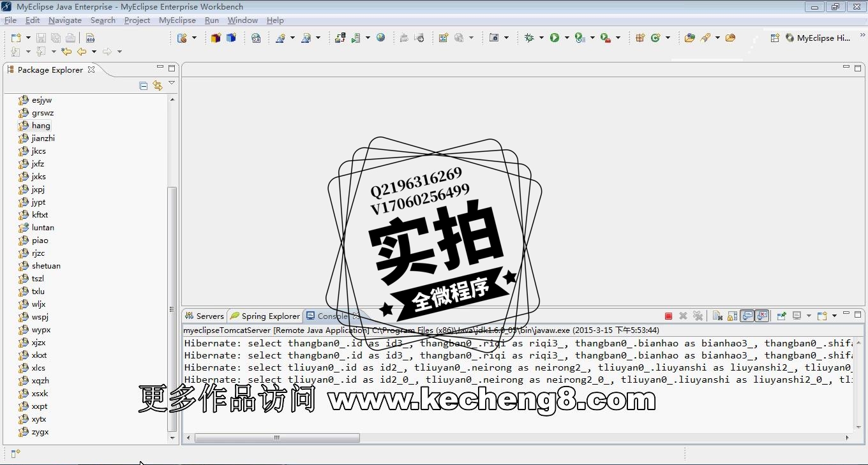The width and height of the screenshot is (868, 465).
Task: Select the shetuan project
Action: [x=40, y=266]
